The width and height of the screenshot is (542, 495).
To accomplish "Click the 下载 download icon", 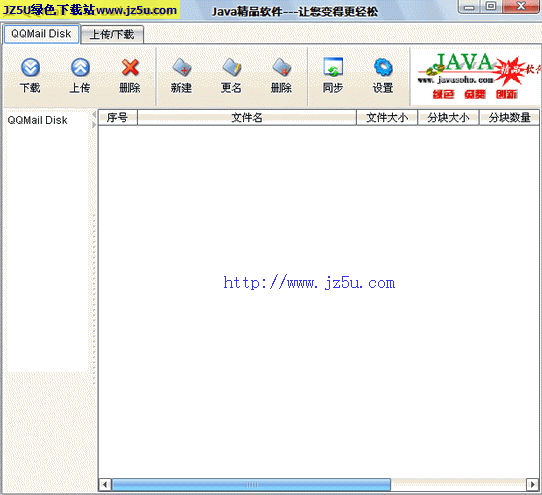I will (30, 67).
